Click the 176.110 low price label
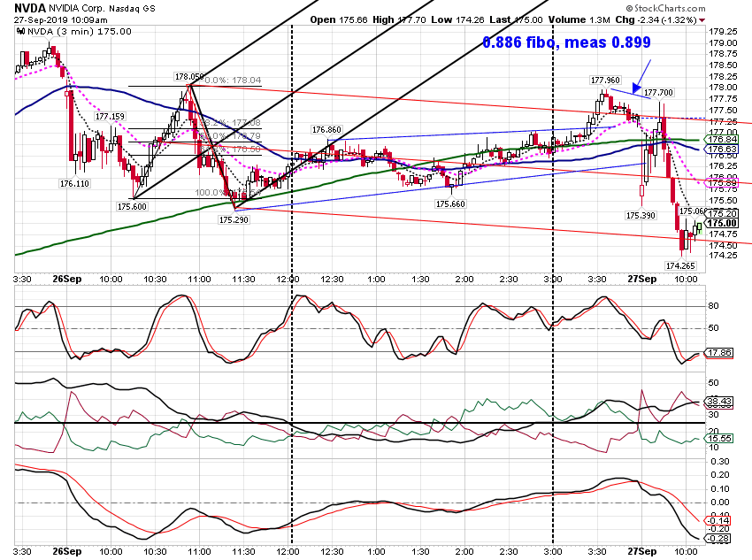This screenshot has height=560, width=752. tap(74, 184)
